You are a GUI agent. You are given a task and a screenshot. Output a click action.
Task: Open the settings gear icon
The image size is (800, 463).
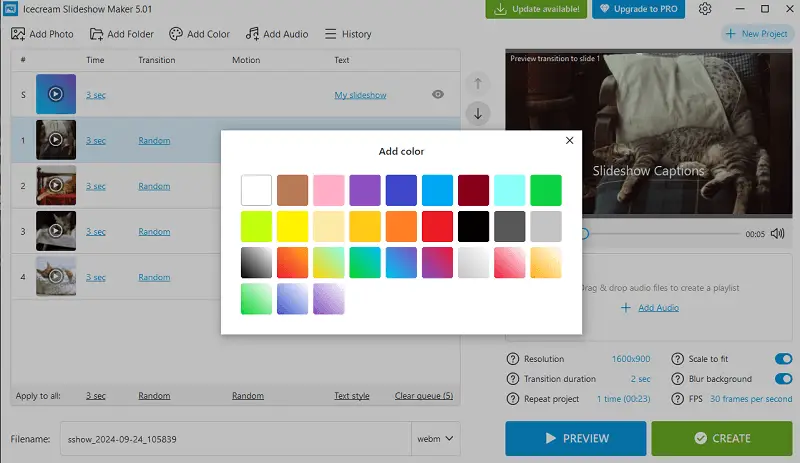[x=705, y=9]
